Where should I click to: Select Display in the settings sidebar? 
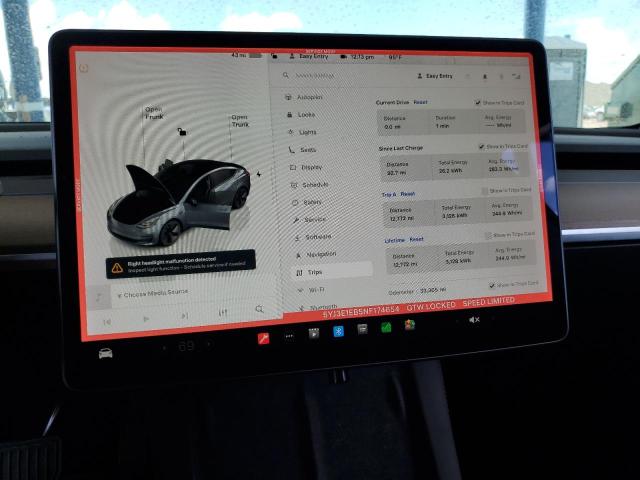tap(311, 167)
